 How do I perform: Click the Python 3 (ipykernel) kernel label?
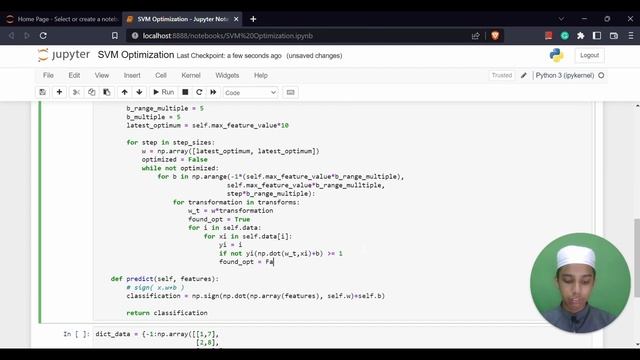coord(564,76)
